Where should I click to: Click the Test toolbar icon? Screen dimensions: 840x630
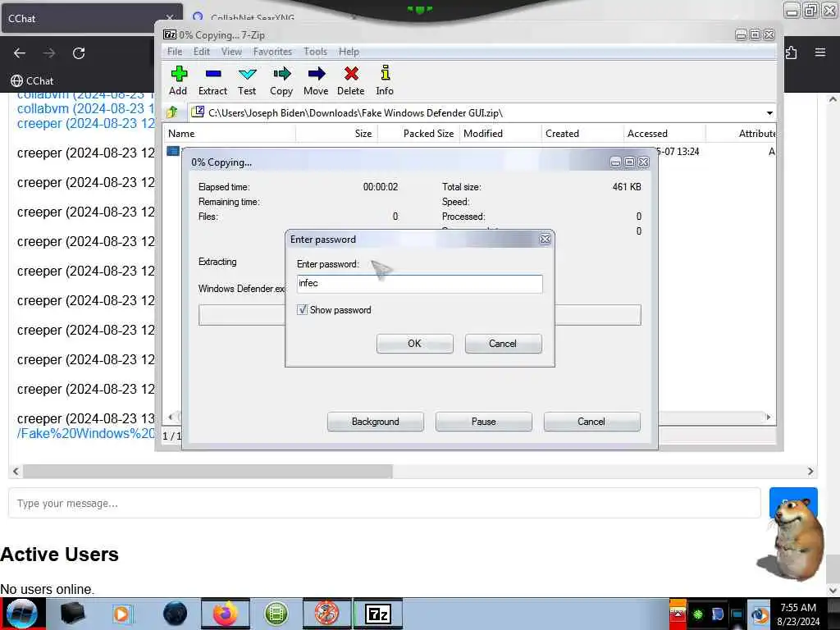point(247,80)
